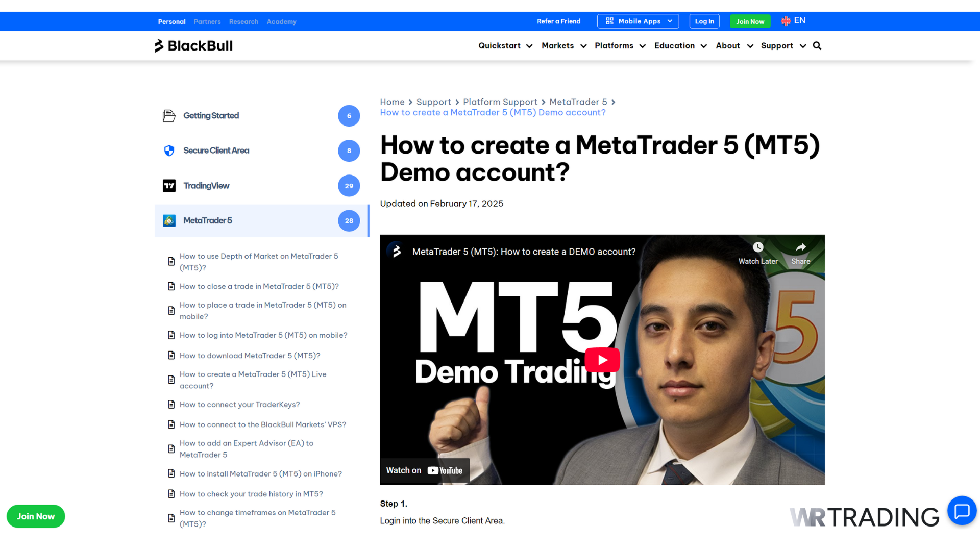Expand the Quickstart menu
The height and width of the screenshot is (551, 980).
coord(505,46)
